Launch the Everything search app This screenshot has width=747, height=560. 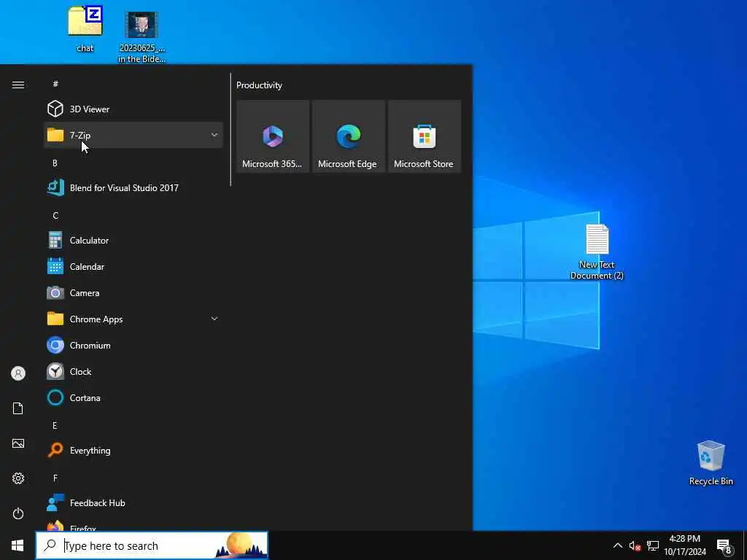(x=133, y=450)
